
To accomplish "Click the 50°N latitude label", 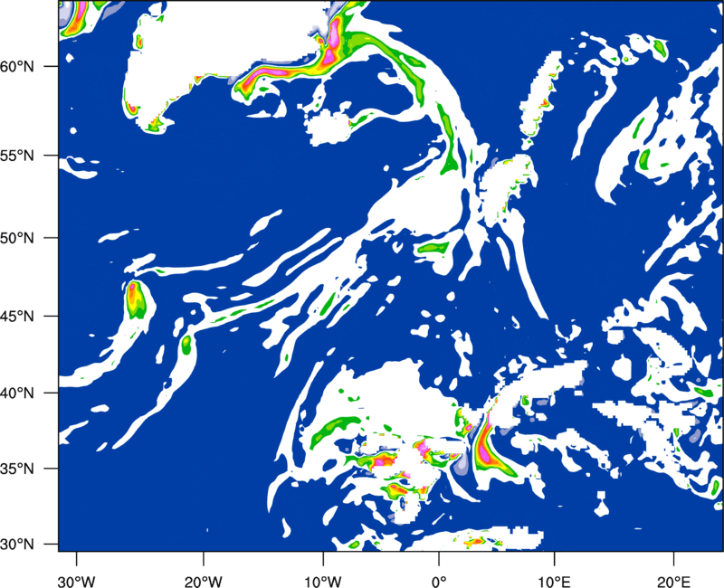I will (x=17, y=238).
